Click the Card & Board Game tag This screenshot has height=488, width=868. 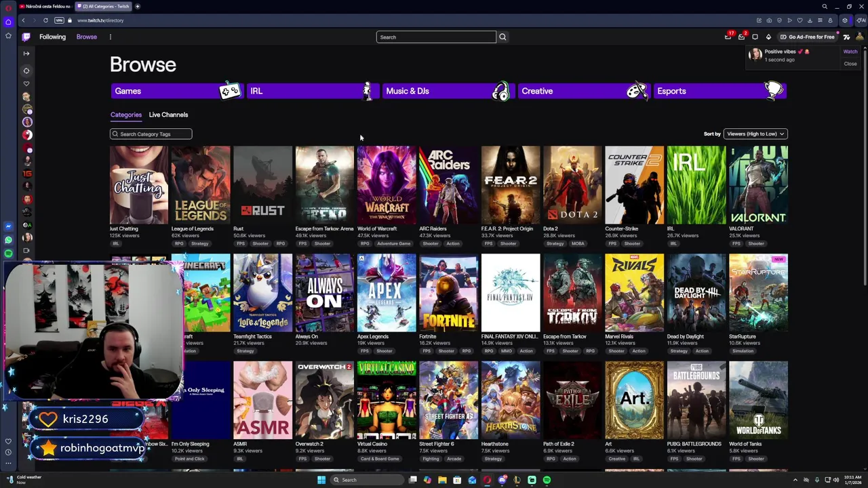[380, 459]
